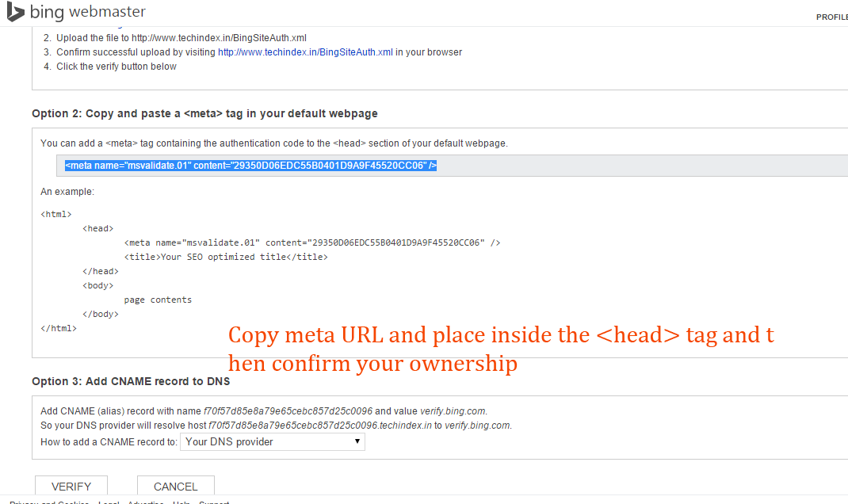848x504 pixels.
Task: Click the Bing logo icon
Action: pos(15,12)
